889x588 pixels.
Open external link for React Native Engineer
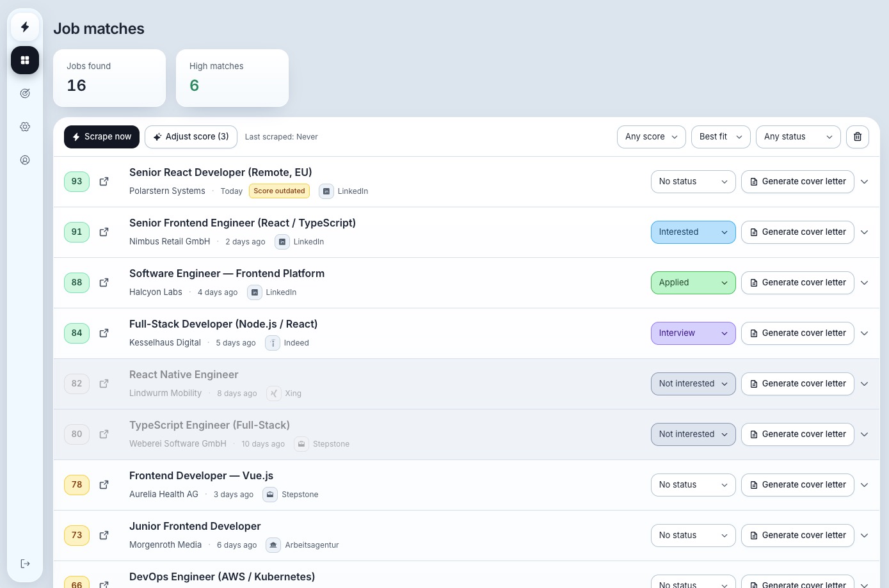(x=104, y=384)
